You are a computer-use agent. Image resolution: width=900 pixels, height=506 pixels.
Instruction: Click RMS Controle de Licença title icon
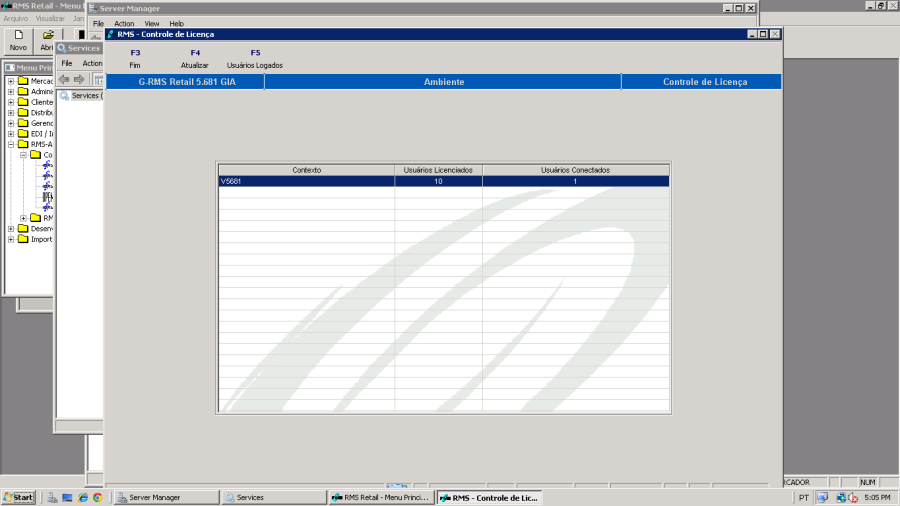point(111,34)
